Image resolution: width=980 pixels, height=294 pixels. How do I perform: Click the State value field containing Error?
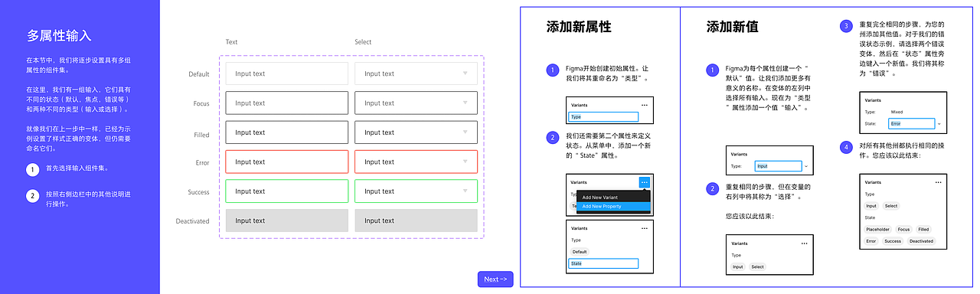point(911,123)
